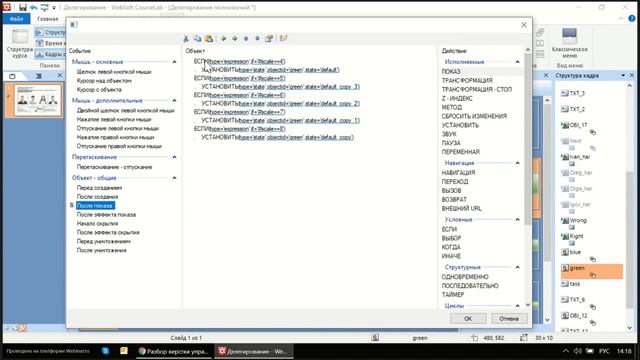This screenshot has height=360, width=640.
Task: Collapse the Условные actions group
Action: 518,220
